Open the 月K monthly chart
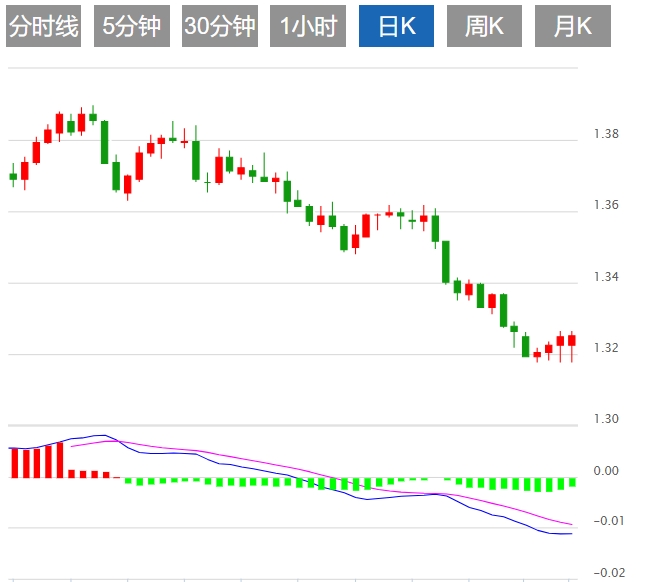648x582 pixels. 572,27
